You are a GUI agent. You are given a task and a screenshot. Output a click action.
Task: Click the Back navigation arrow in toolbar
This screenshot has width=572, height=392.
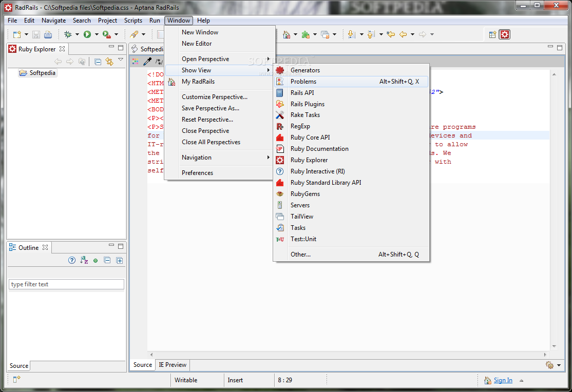403,34
